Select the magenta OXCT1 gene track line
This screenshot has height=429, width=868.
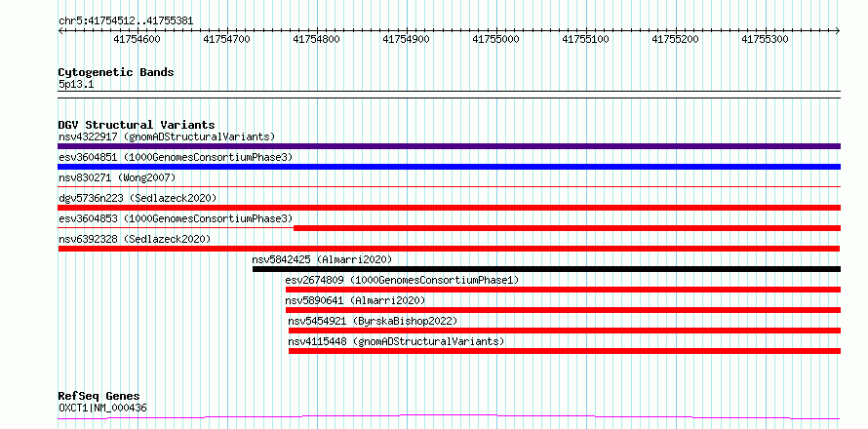click(449, 417)
